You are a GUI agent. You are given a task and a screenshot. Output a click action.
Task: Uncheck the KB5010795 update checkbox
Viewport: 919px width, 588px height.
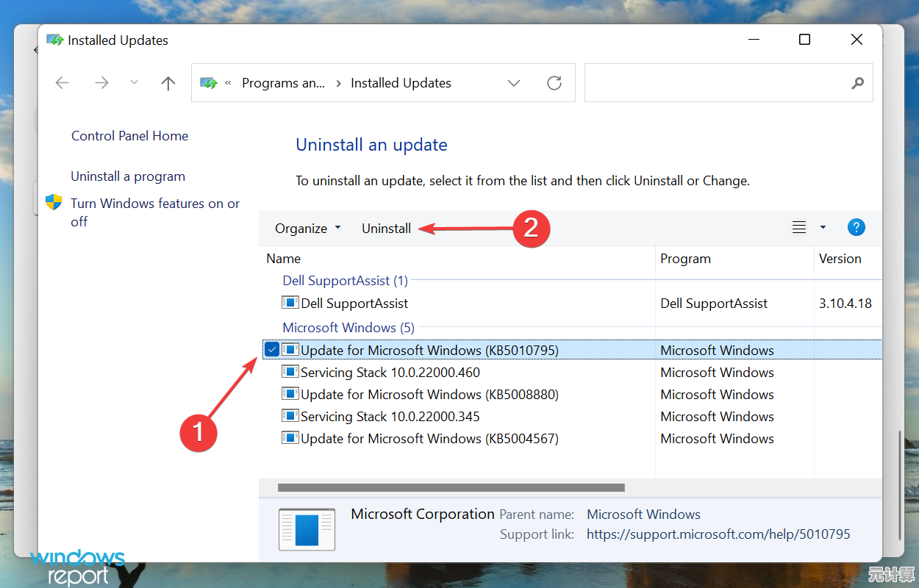click(272, 350)
